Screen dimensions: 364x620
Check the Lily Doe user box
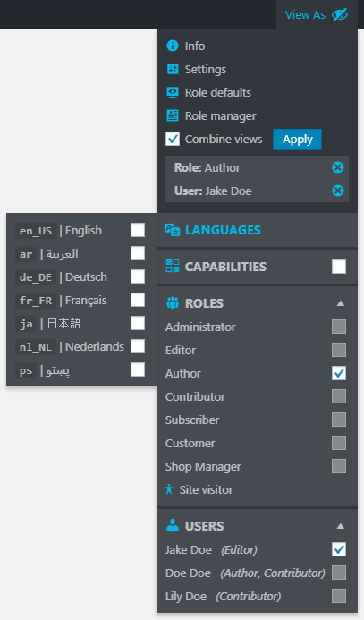click(x=339, y=596)
